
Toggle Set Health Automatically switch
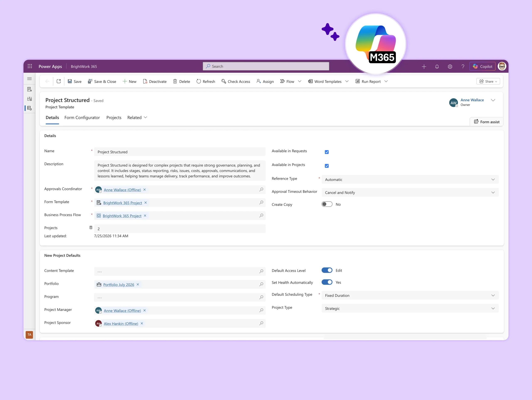pyautogui.click(x=327, y=282)
